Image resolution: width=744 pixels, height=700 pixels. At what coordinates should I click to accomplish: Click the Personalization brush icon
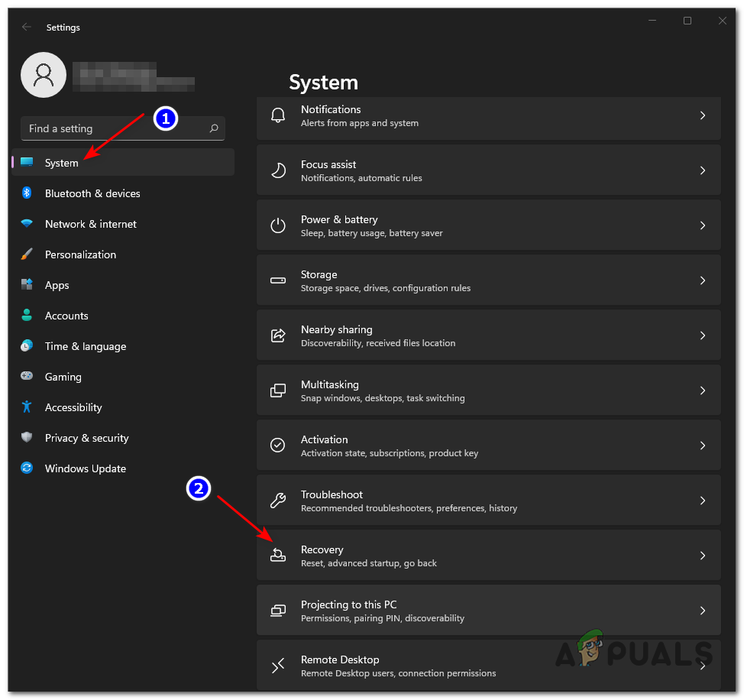(27, 254)
